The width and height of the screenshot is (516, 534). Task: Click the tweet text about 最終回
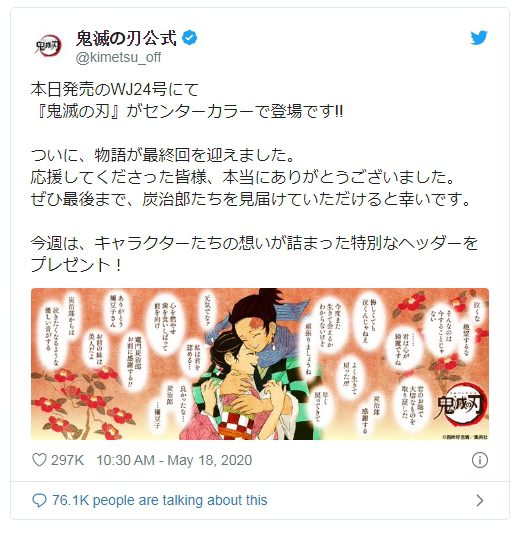162,156
